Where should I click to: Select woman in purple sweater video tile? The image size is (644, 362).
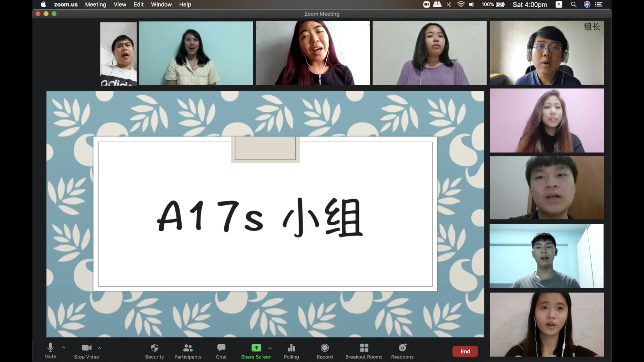[430, 53]
